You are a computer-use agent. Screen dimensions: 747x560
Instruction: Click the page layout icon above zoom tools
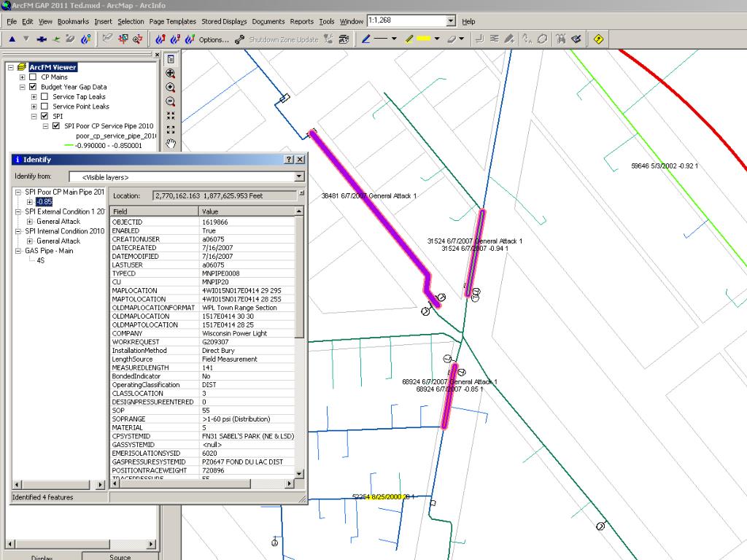click(171, 59)
